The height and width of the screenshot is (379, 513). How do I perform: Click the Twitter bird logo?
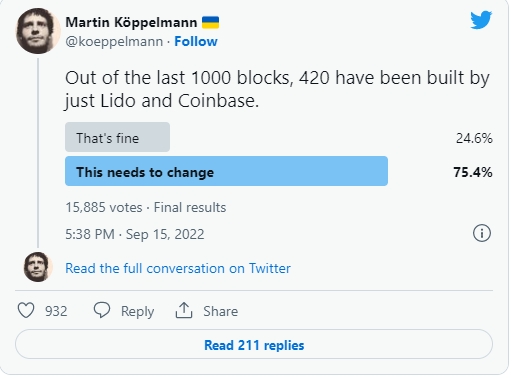click(x=481, y=20)
